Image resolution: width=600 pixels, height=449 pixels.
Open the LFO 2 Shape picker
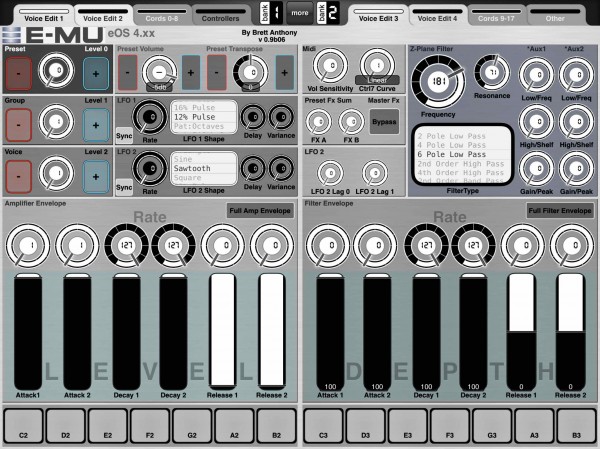pos(204,168)
